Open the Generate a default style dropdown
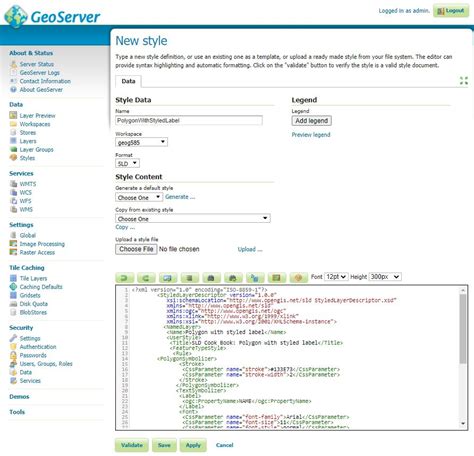The image size is (474, 456). tap(139, 197)
